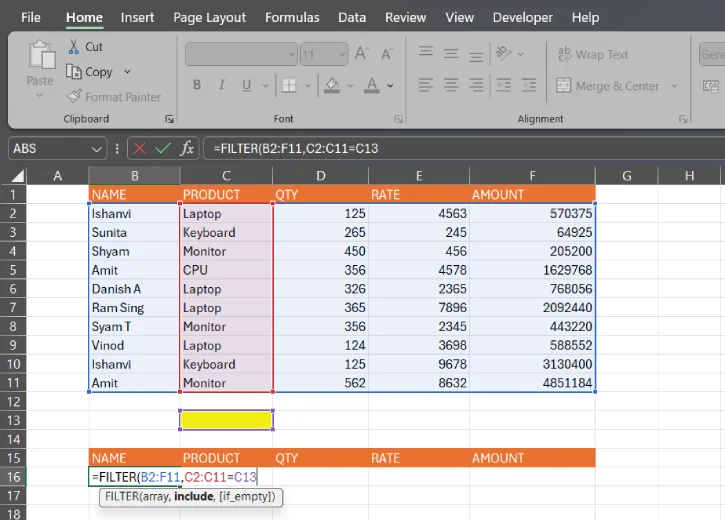Center text horizontally
The width and height of the screenshot is (725, 520).
(x=451, y=85)
